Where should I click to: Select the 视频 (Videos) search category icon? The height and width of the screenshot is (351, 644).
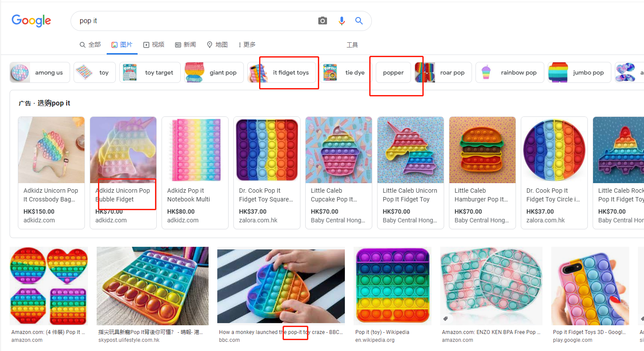146,44
